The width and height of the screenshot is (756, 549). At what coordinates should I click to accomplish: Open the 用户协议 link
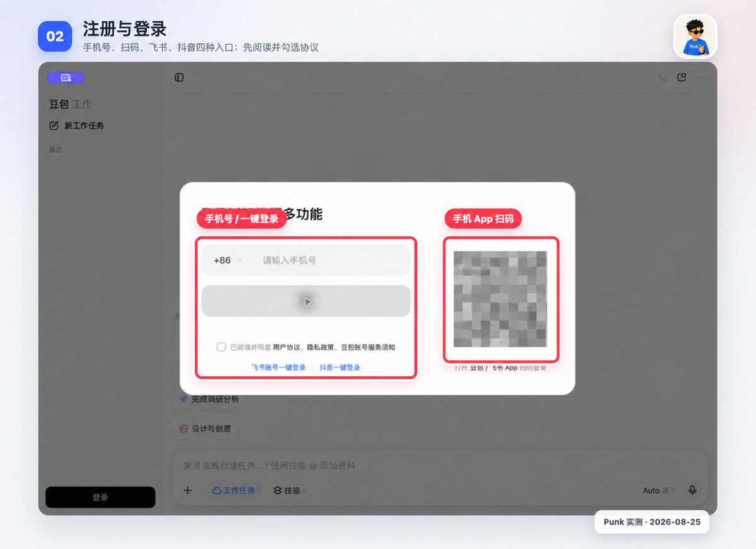287,347
